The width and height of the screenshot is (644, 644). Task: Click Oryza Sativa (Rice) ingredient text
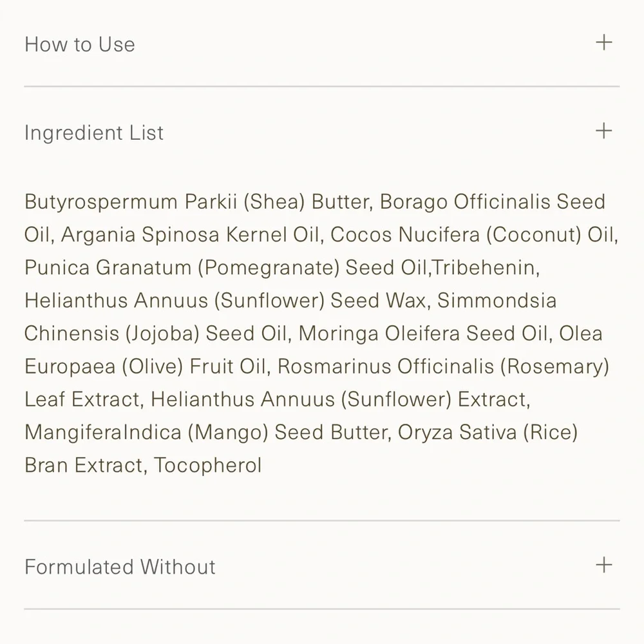click(x=488, y=431)
